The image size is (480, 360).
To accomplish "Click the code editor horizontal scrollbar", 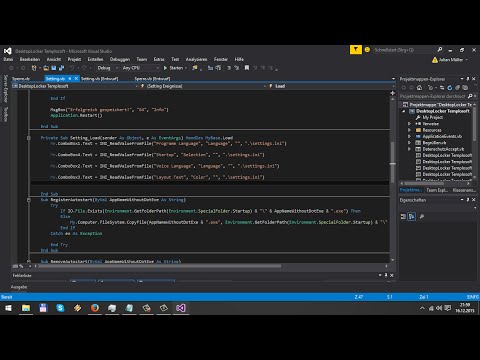I will coord(160,266).
